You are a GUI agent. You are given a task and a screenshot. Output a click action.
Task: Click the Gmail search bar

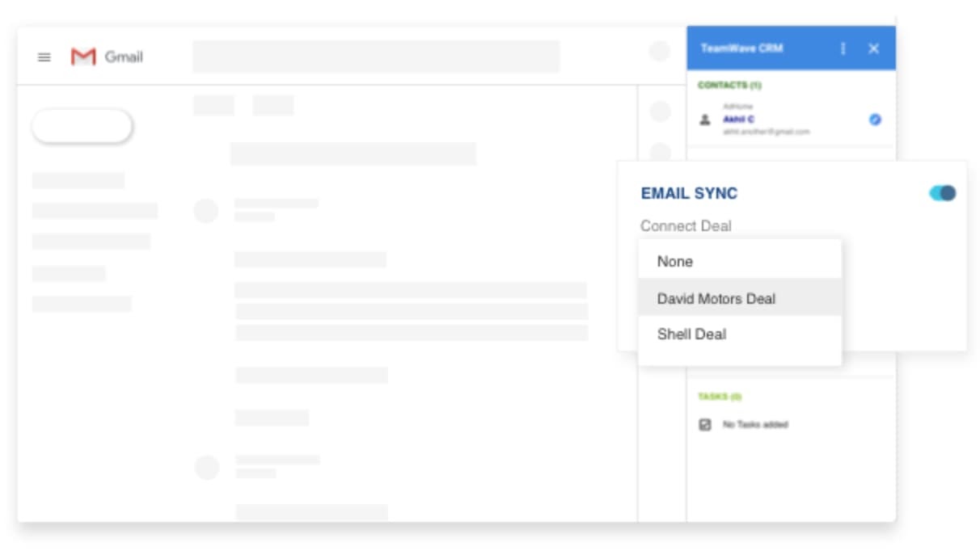coord(376,57)
